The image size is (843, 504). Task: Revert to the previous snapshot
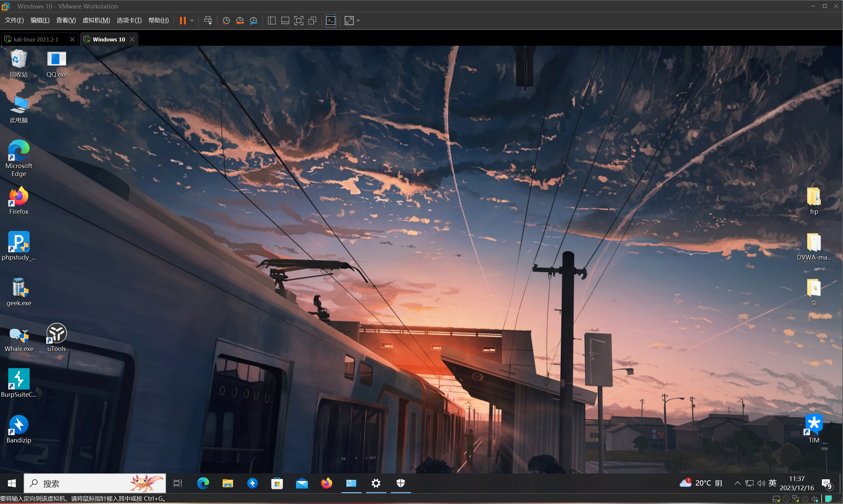point(240,21)
